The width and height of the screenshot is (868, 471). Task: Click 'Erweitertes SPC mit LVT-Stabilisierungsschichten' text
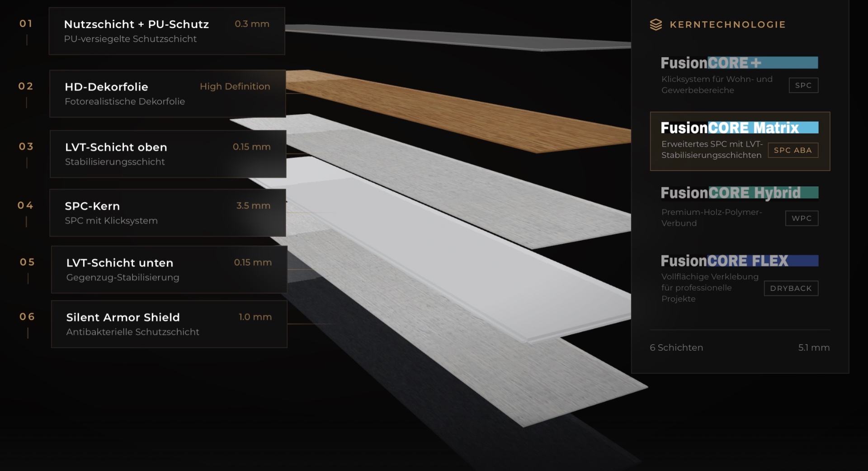coord(712,150)
